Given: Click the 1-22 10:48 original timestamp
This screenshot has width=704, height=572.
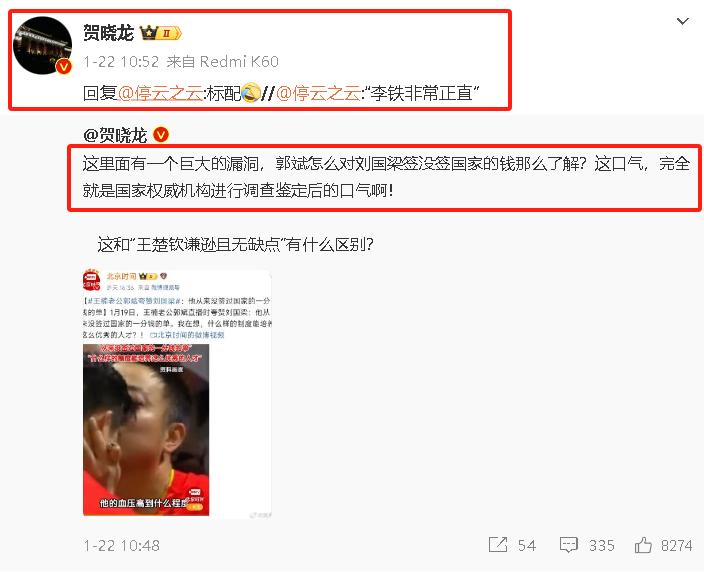Looking at the screenshot, I should pos(122,546).
